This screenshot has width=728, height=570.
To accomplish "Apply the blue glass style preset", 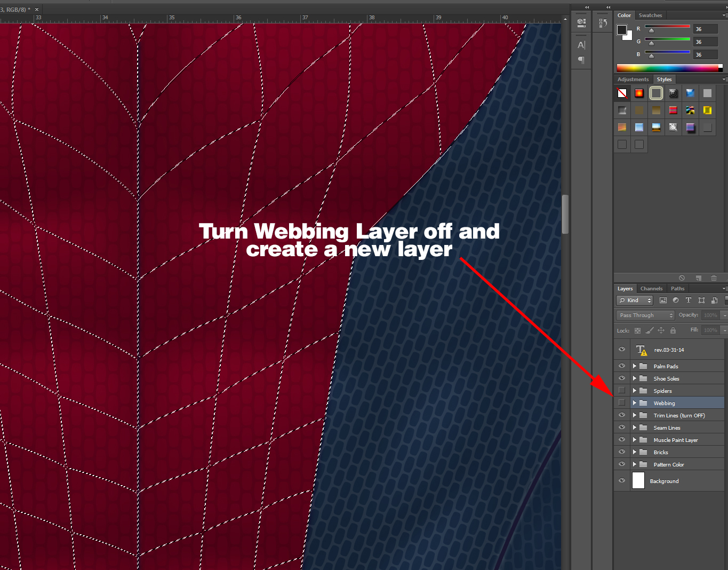I will (x=690, y=93).
